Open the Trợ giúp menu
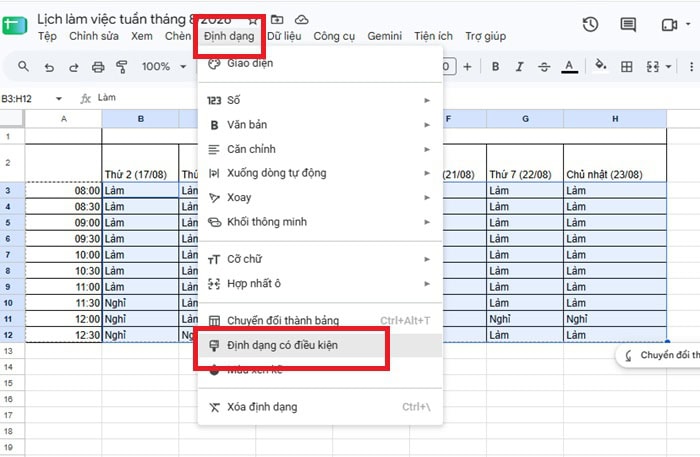The width and height of the screenshot is (700, 457). 486,36
